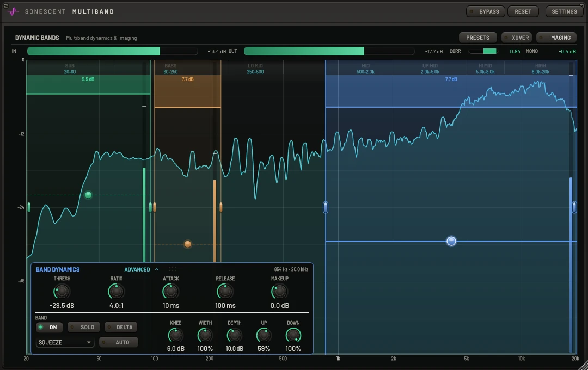Click the 59% up value
Image resolution: width=588 pixels, height=370 pixels.
(x=264, y=349)
